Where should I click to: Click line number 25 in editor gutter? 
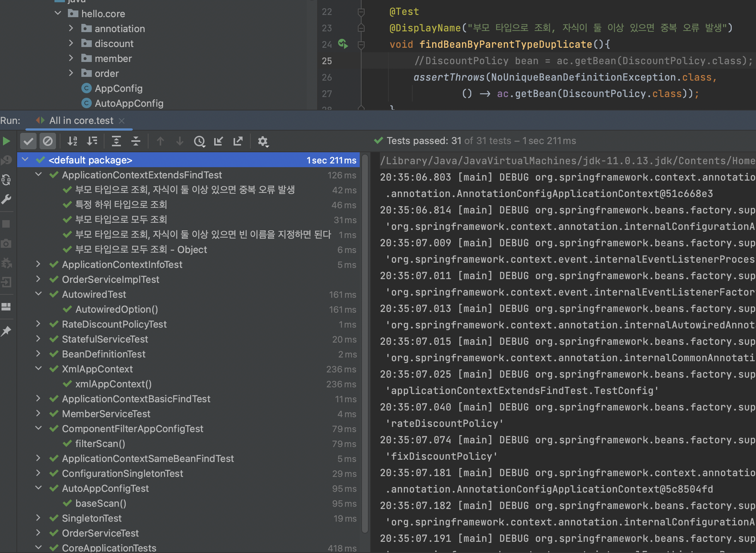pyautogui.click(x=327, y=61)
